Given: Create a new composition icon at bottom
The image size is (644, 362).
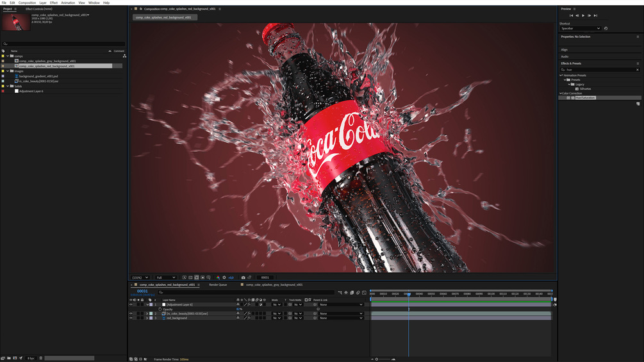Looking at the screenshot, I should 15,358.
